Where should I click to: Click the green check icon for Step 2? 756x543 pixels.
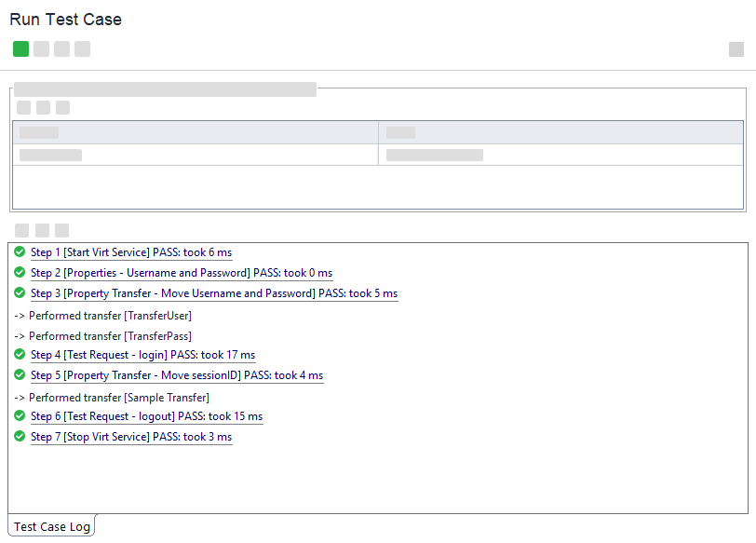click(x=20, y=272)
